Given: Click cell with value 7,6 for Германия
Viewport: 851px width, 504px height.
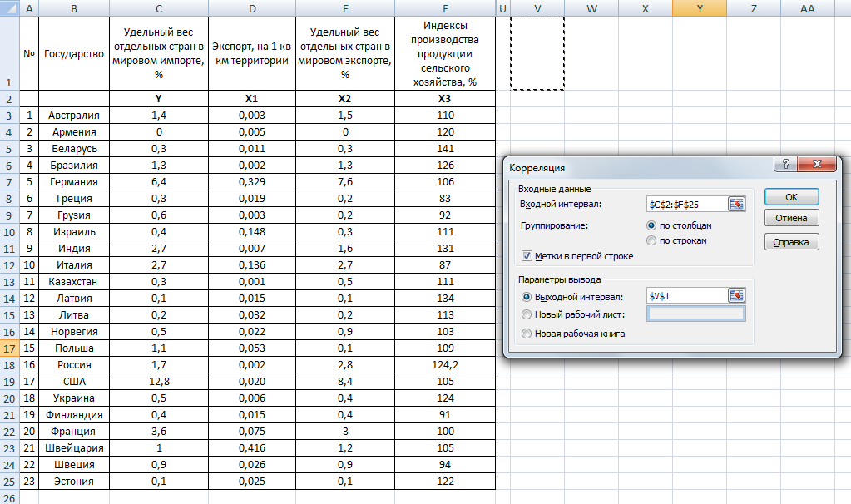Looking at the screenshot, I should pos(345,182).
